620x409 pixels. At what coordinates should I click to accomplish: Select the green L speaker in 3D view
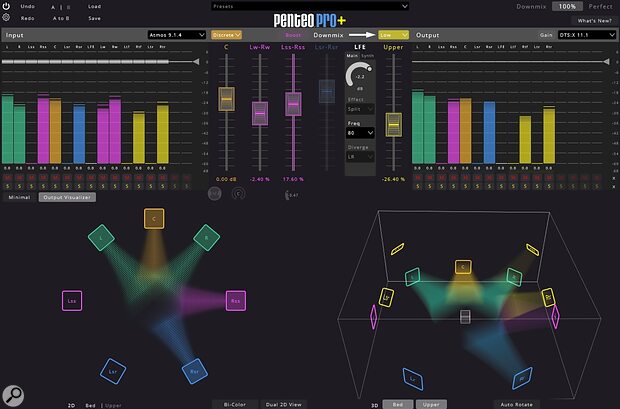click(412, 277)
